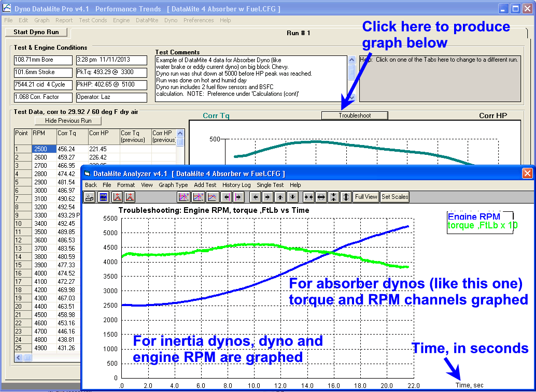Shrink the graph horizontally with the inward arrows
This screenshot has height=392, width=536.
[x=308, y=197]
